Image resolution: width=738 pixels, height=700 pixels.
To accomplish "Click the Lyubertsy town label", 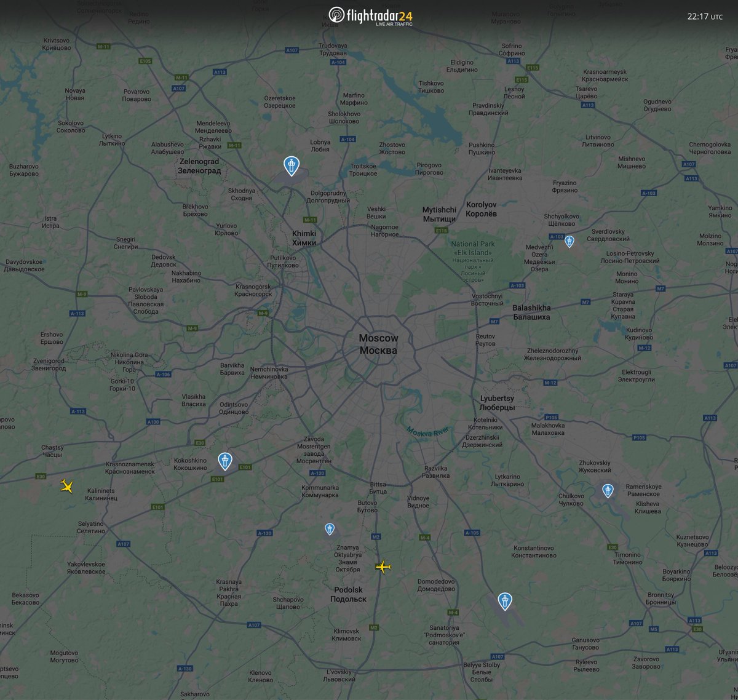I will [497, 403].
